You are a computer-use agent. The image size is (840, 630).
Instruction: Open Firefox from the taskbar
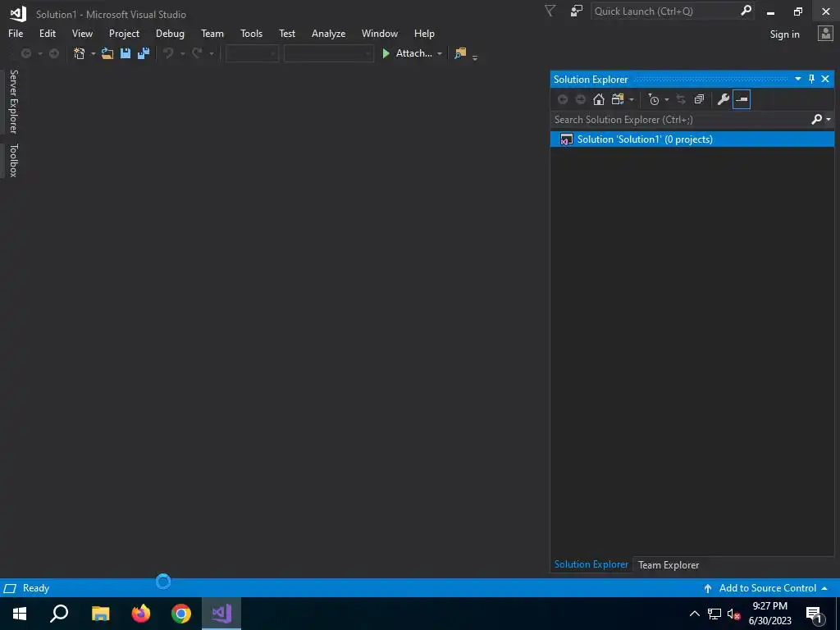point(141,614)
